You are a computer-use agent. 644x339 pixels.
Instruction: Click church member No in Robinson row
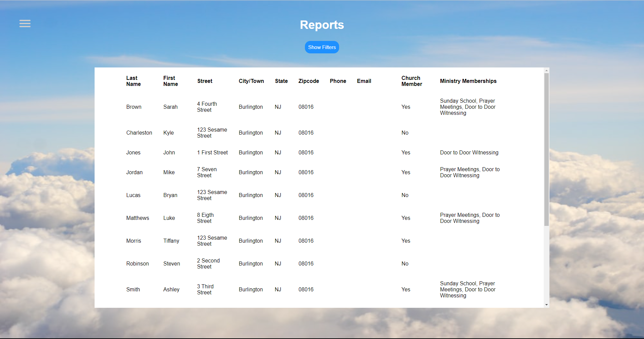(405, 263)
